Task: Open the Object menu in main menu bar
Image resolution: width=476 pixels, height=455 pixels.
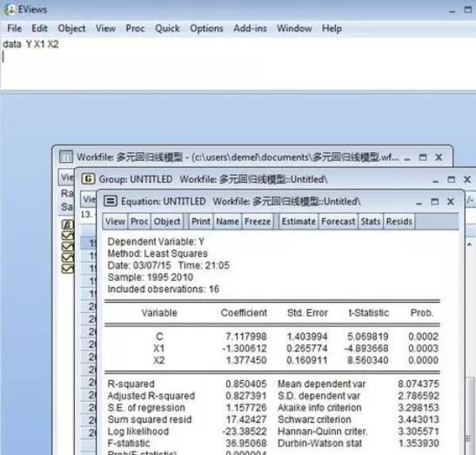Action: [71, 29]
